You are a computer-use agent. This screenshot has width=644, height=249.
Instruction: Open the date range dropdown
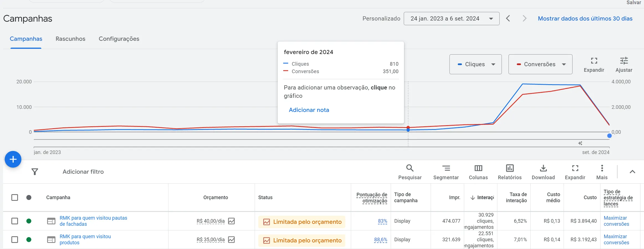(451, 19)
